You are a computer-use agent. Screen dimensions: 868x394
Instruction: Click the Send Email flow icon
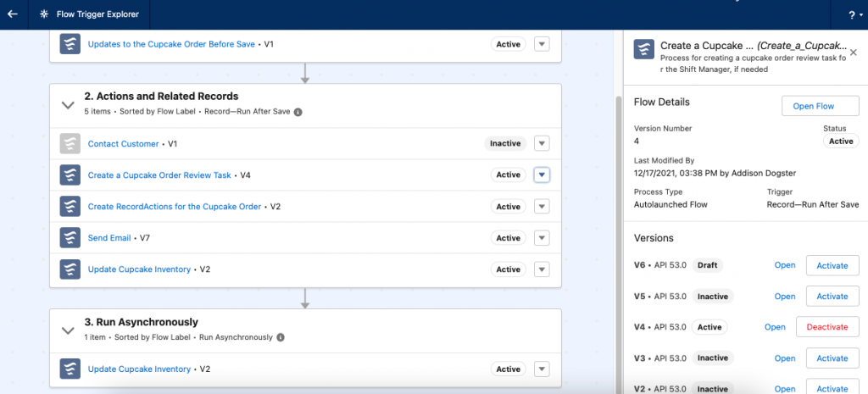[70, 238]
